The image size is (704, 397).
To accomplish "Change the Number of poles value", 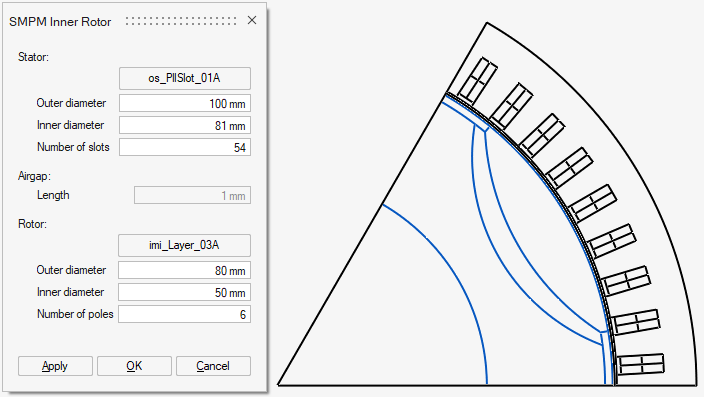I will pos(184,314).
